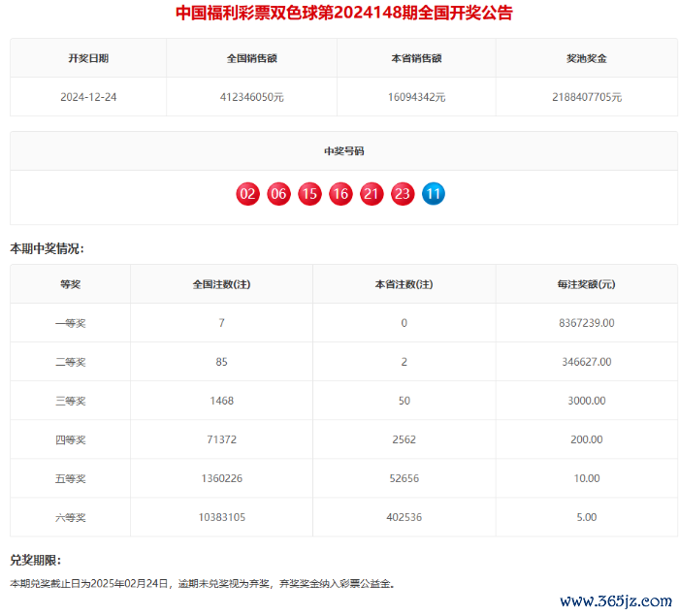
Task: Select the 三等奖 row label
Action: click(x=70, y=402)
